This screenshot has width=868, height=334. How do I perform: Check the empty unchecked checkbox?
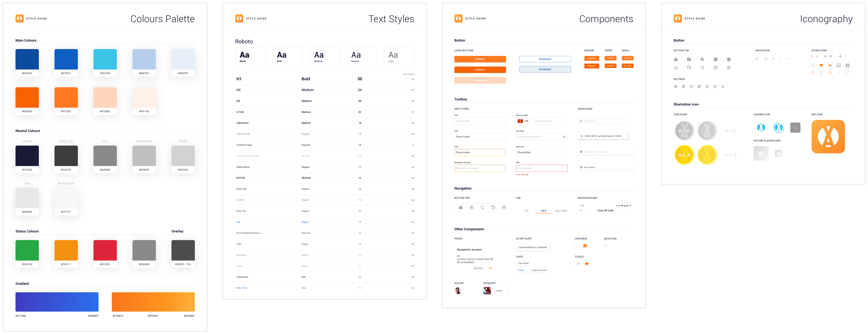[576, 246]
